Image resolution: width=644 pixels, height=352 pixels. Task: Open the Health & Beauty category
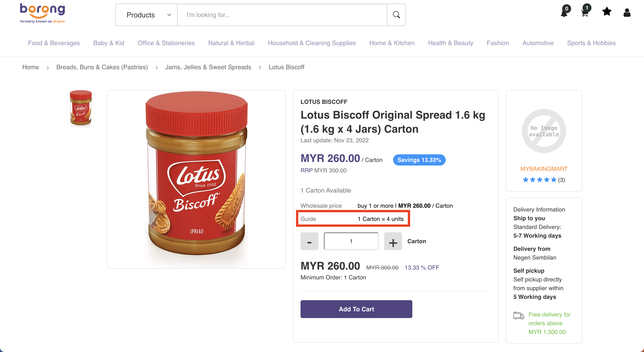coord(451,43)
